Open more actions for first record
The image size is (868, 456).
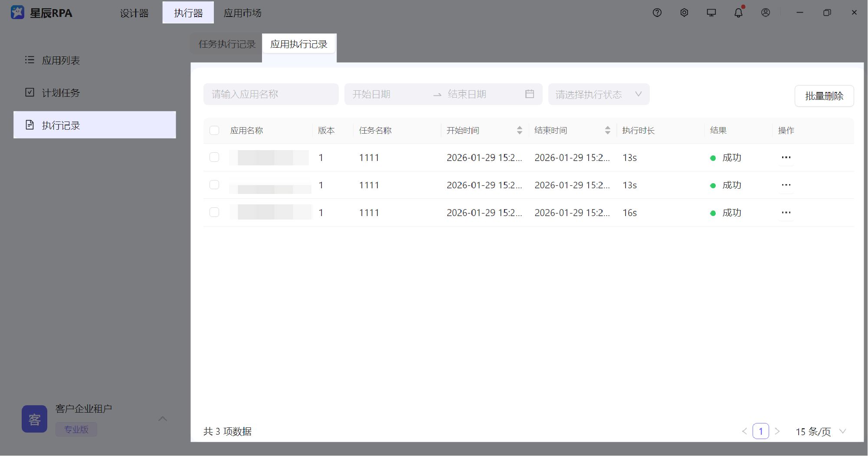click(786, 157)
